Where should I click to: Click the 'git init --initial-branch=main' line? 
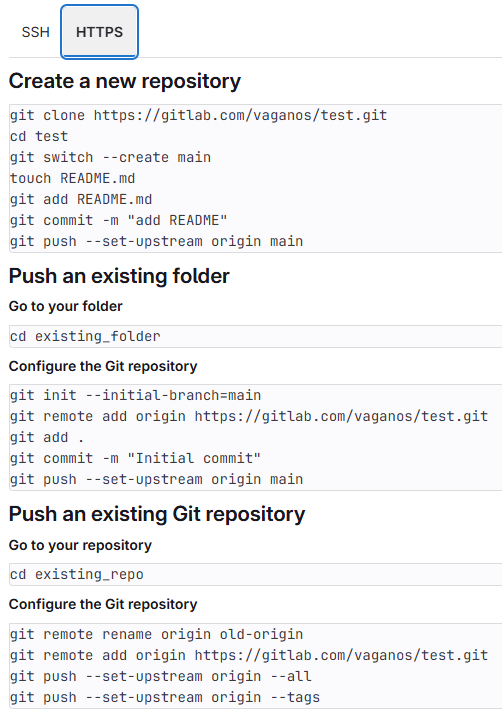136,395
